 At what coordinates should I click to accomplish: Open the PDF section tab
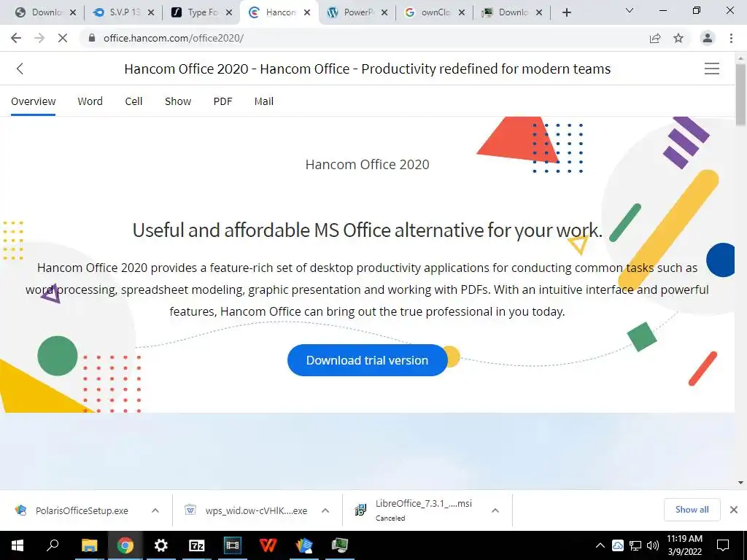(222, 101)
